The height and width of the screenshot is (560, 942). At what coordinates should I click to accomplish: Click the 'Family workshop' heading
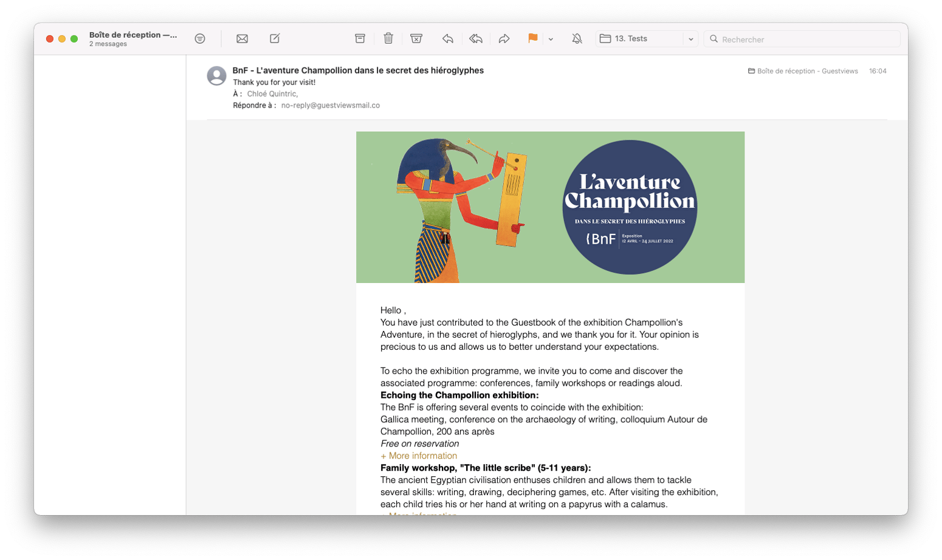[x=486, y=468]
